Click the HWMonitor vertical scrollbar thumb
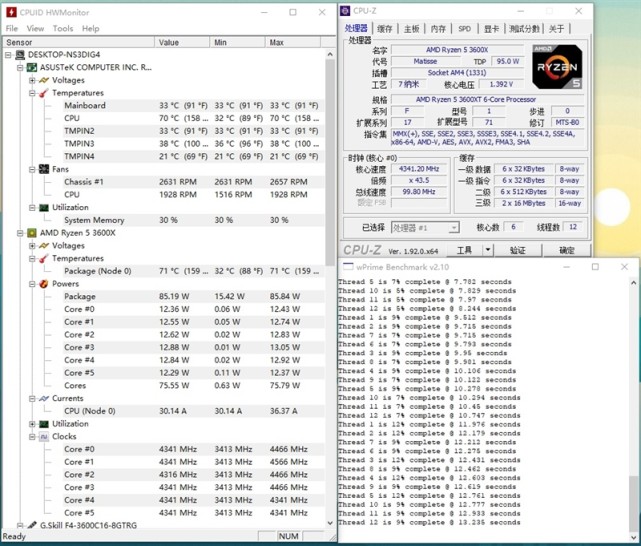 (x=330, y=163)
